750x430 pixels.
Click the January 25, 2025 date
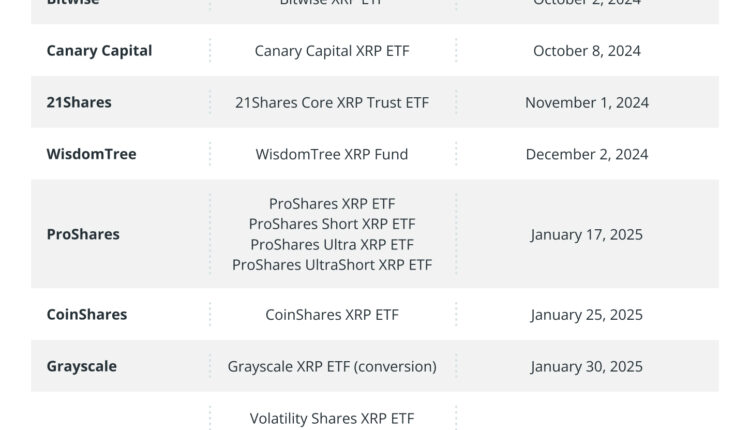(587, 314)
